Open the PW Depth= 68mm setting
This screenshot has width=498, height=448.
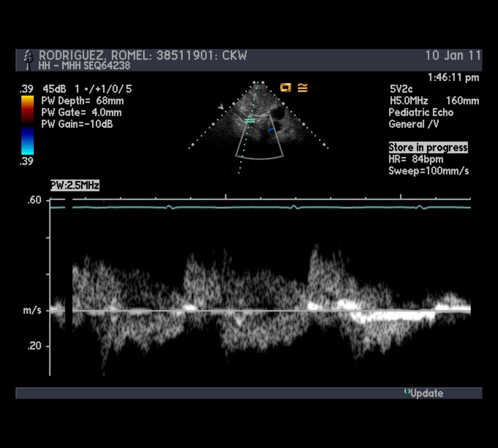(x=82, y=101)
